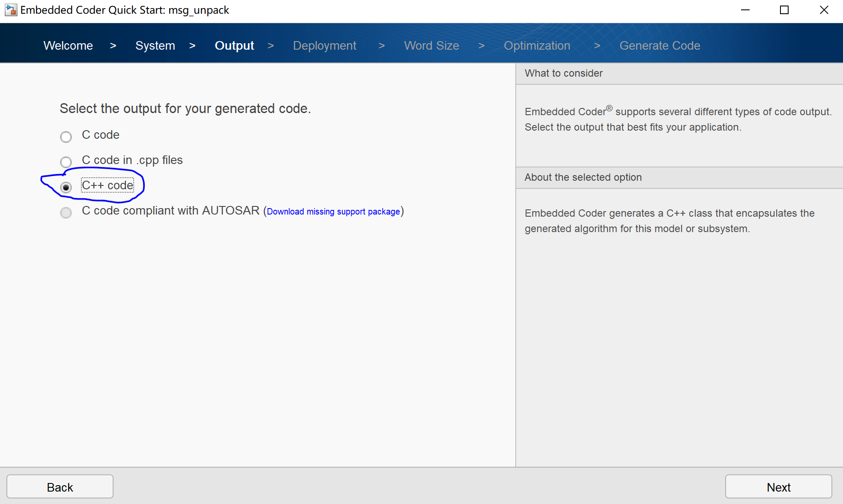843x504 pixels.
Task: Click the Embedded Coder window title icon
Action: click(11, 10)
